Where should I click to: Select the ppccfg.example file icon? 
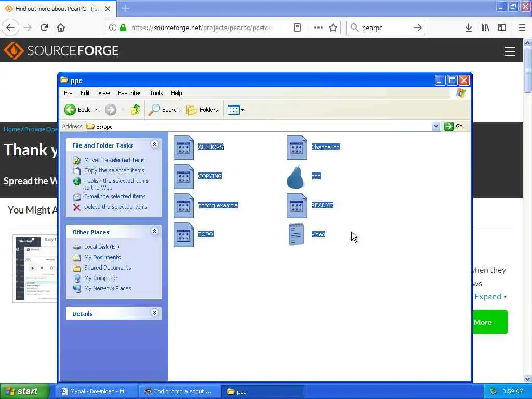pos(183,206)
